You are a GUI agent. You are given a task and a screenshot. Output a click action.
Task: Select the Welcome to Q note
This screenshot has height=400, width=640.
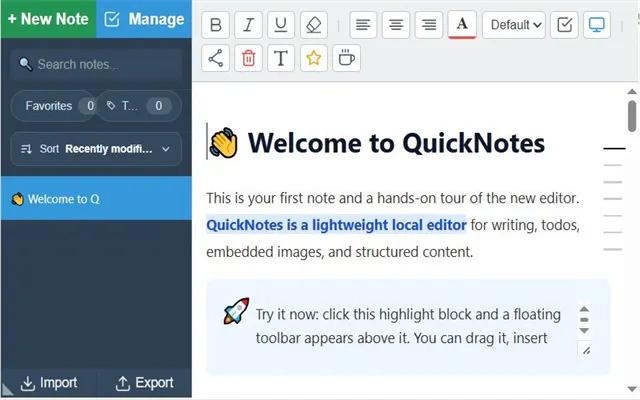tap(96, 198)
